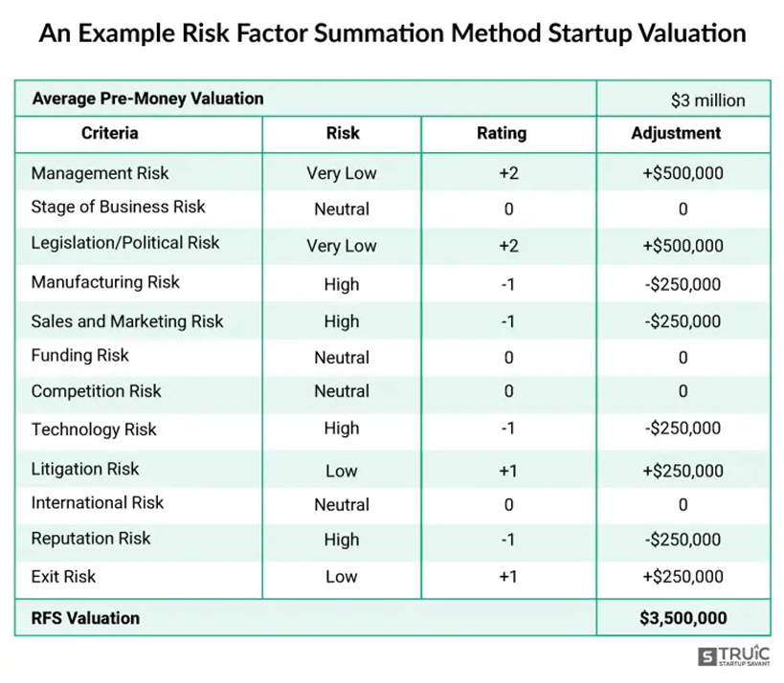Click the Legislation/Political Risk label
This screenshot has height=683, width=784.
pos(125,243)
